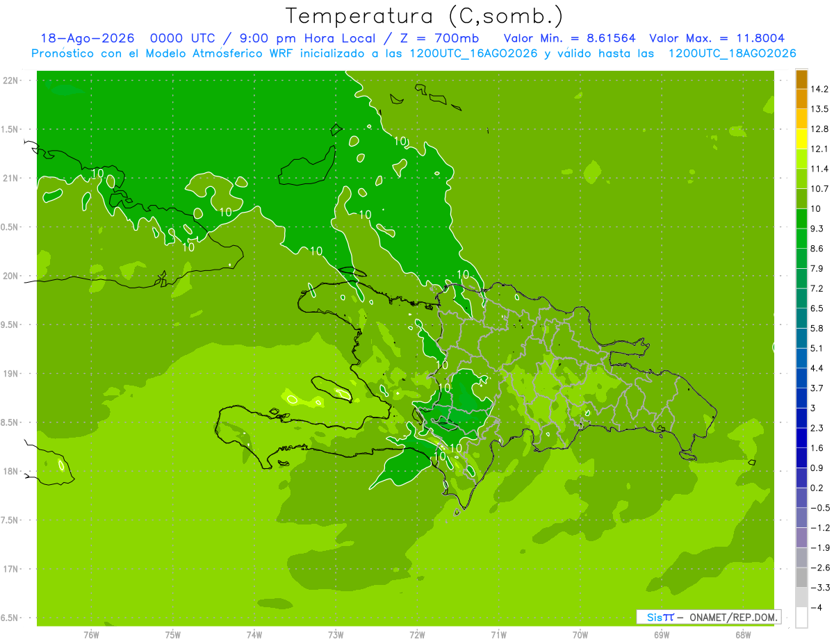Select the white swatch below -4
This screenshot has width=834, height=644.
(801, 618)
